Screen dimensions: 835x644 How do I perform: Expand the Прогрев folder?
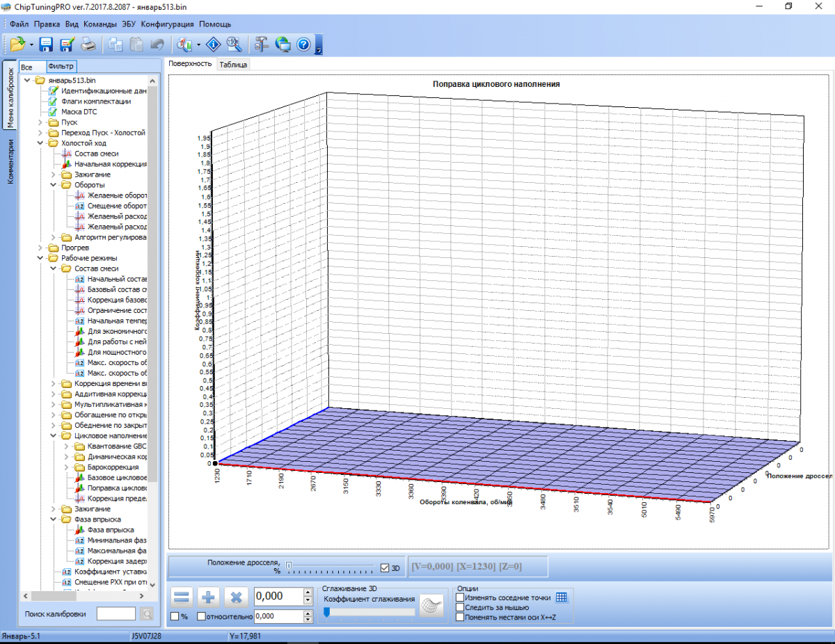[x=41, y=248]
